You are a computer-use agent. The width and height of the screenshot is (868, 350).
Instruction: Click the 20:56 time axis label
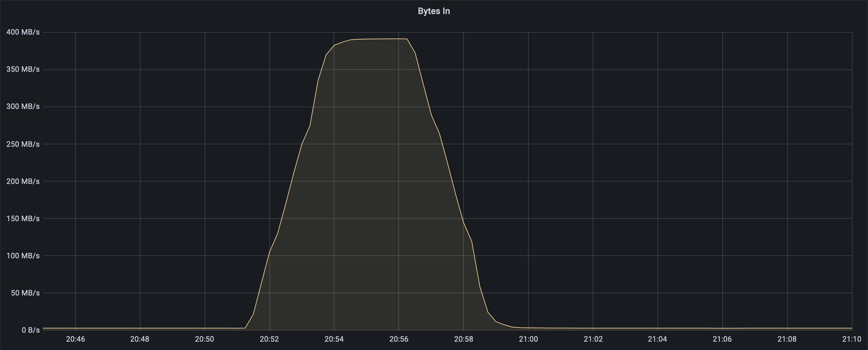tap(399, 339)
